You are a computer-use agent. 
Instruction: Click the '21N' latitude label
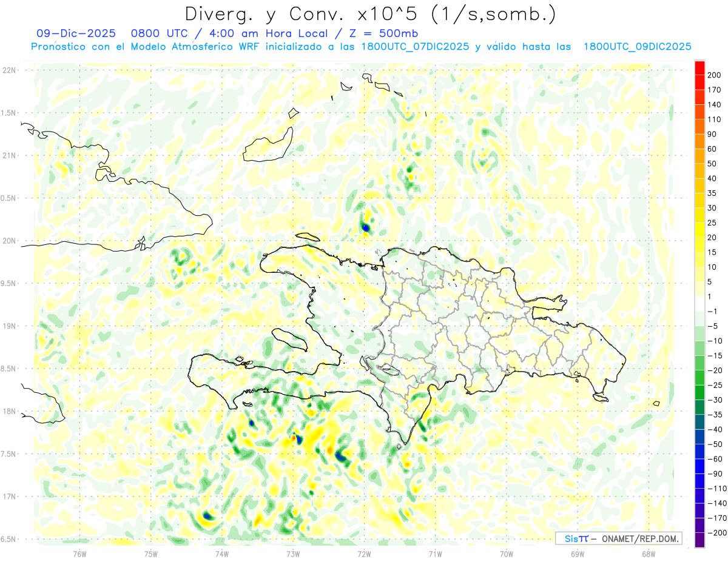[x=9, y=156]
